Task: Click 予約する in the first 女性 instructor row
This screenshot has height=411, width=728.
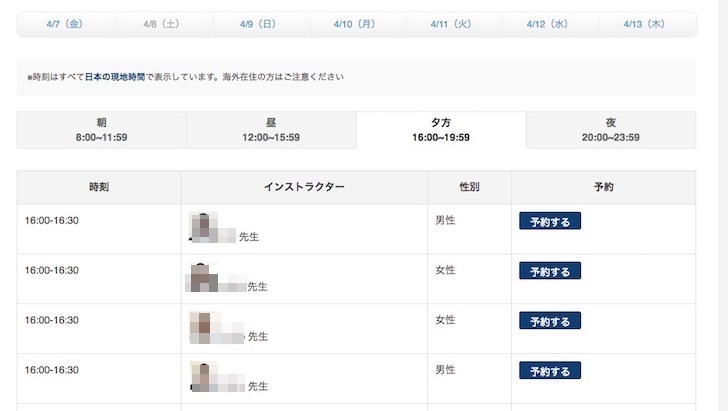Action: [x=550, y=271]
